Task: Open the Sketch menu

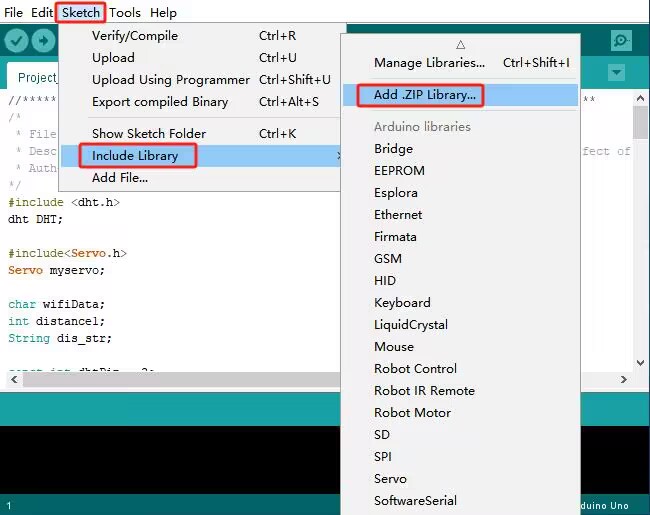Action: tap(81, 12)
